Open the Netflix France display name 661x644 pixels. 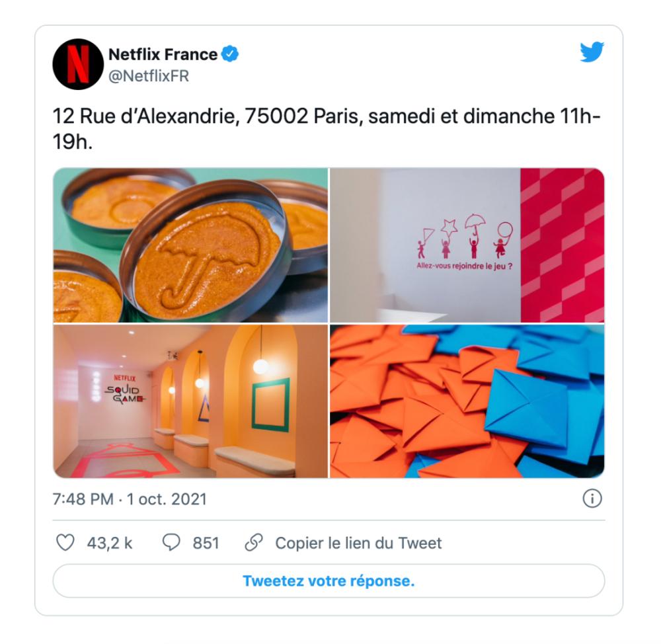[163, 54]
